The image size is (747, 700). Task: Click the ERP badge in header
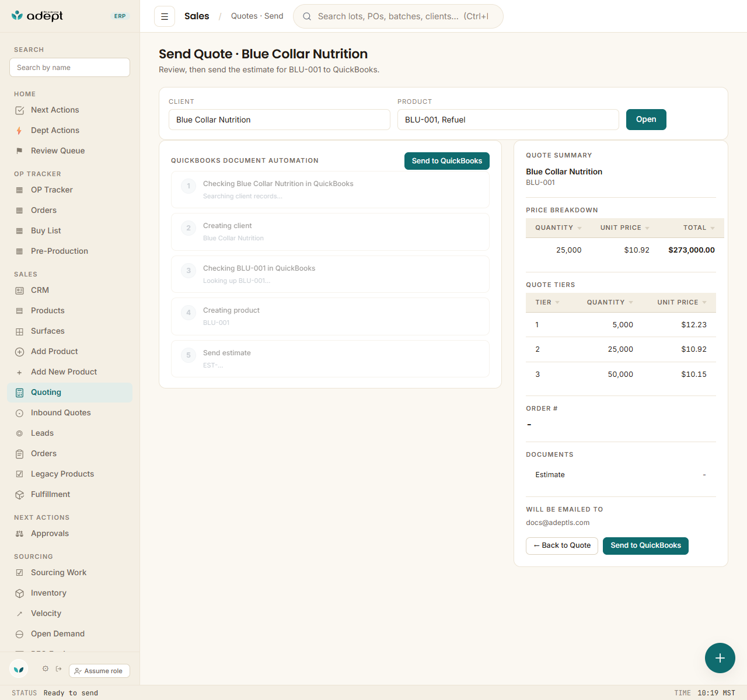click(x=120, y=16)
